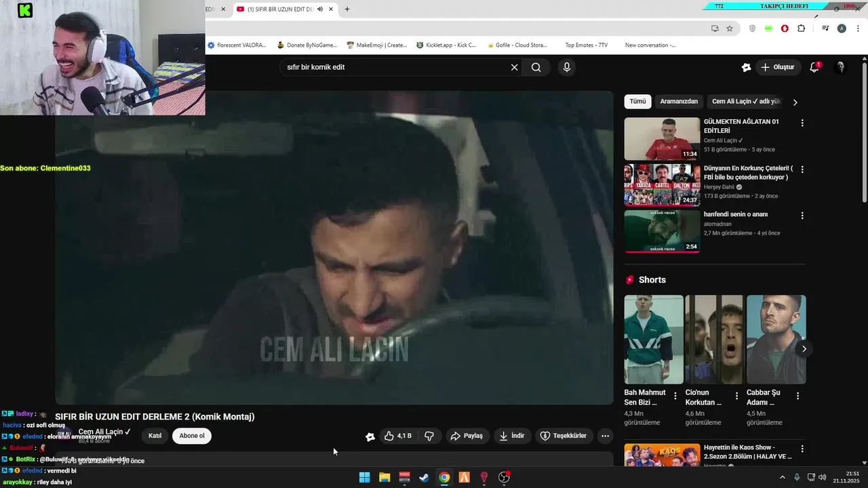Open the media controls icon in Chrome toolbar

coord(825,28)
